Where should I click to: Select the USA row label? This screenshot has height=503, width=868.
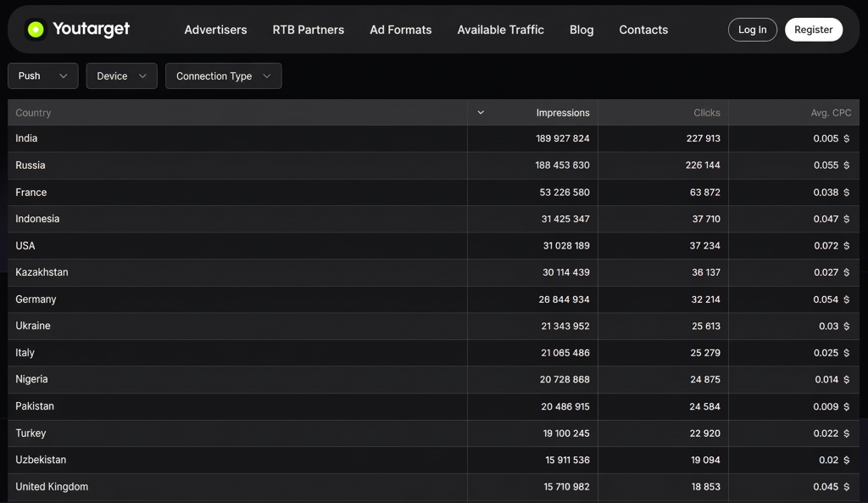click(x=25, y=245)
